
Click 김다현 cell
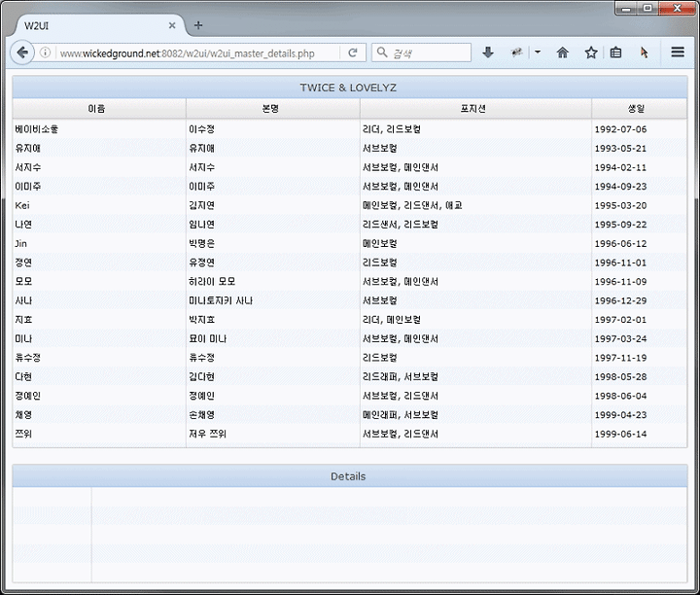pyautogui.click(x=273, y=376)
